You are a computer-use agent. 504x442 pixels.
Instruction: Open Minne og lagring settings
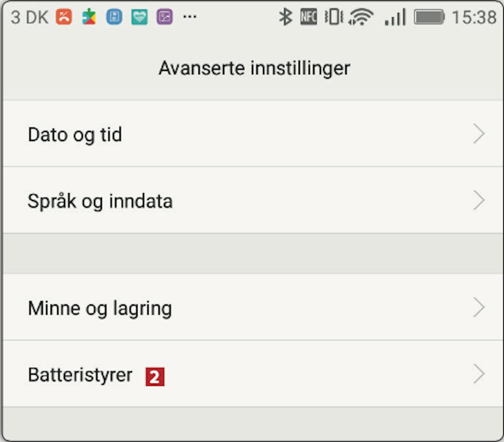[252, 307]
